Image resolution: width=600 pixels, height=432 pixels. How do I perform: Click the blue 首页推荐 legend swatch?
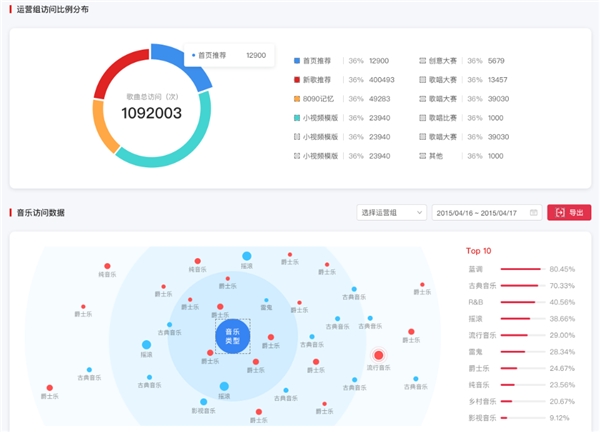297,61
